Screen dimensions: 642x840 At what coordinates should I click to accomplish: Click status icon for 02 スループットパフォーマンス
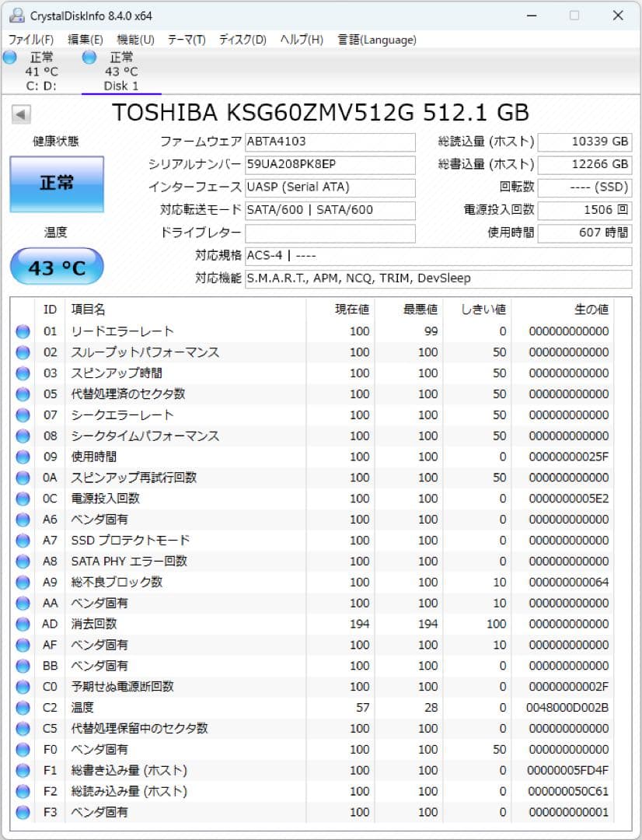point(23,352)
